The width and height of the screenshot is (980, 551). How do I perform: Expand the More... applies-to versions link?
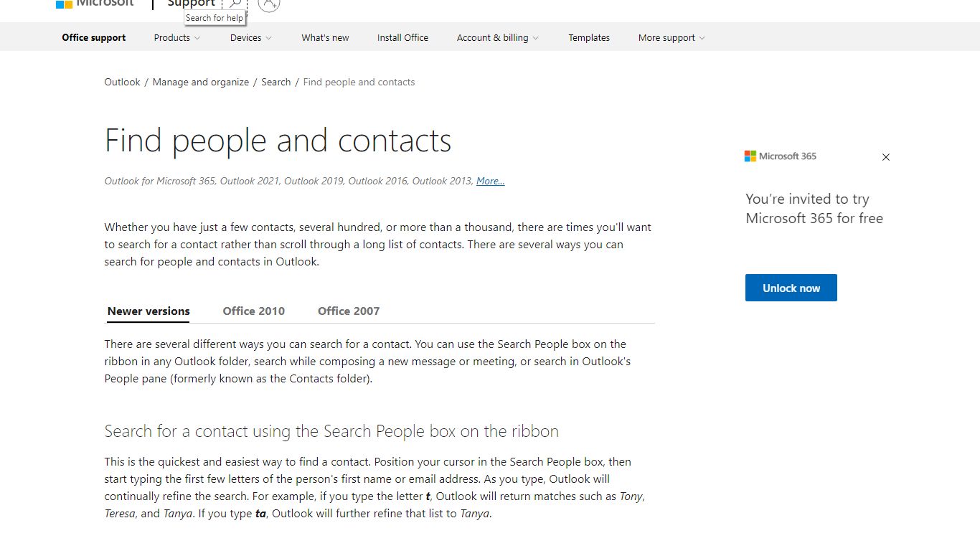click(x=491, y=182)
